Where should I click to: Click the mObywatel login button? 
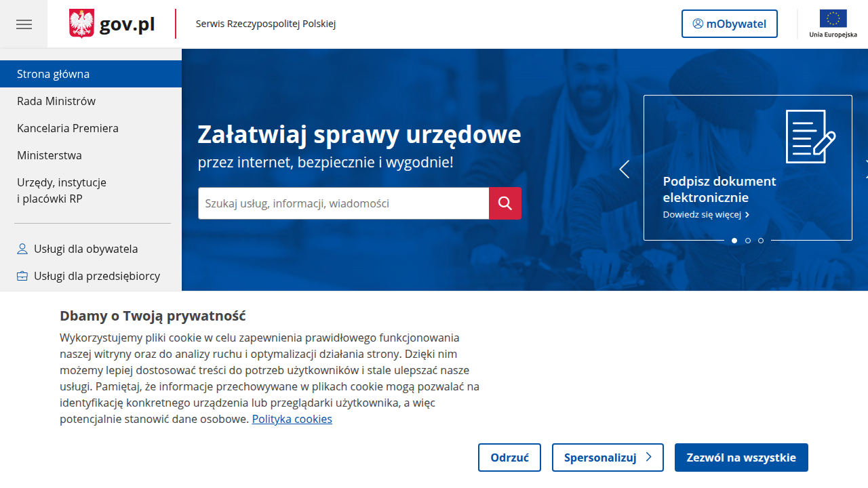730,24
